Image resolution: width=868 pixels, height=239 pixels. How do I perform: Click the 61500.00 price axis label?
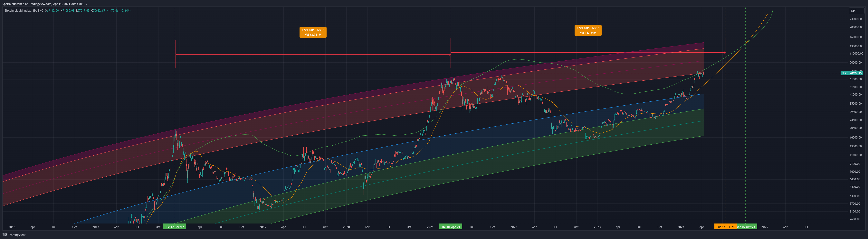[856, 79]
